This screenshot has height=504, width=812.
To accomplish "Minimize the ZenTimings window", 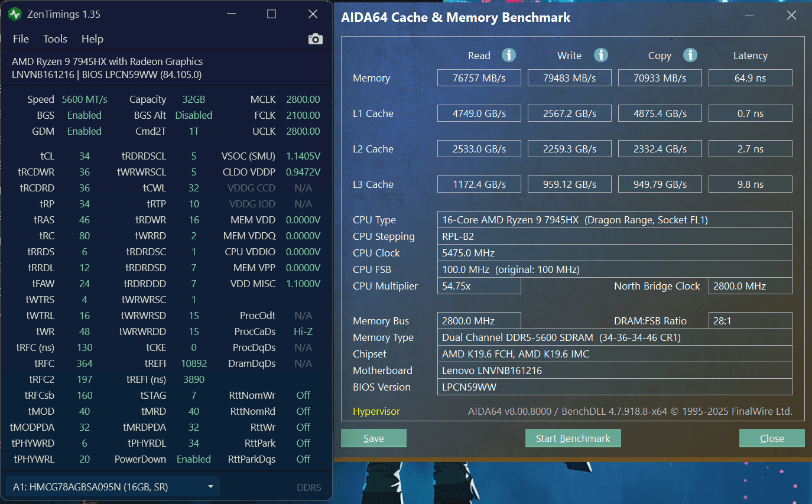I will pyautogui.click(x=230, y=14).
